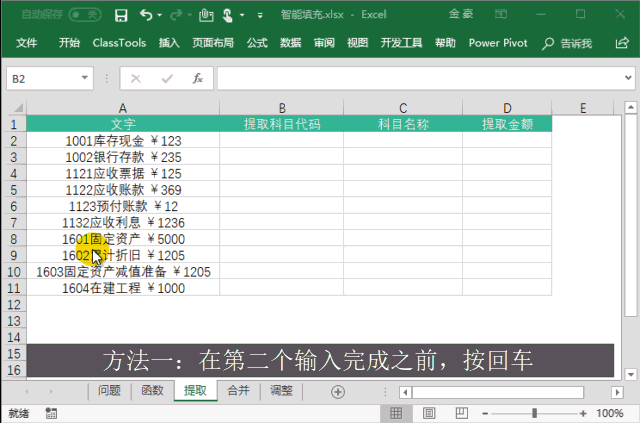
Task: Click inside the formula bar input
Action: tap(420, 78)
